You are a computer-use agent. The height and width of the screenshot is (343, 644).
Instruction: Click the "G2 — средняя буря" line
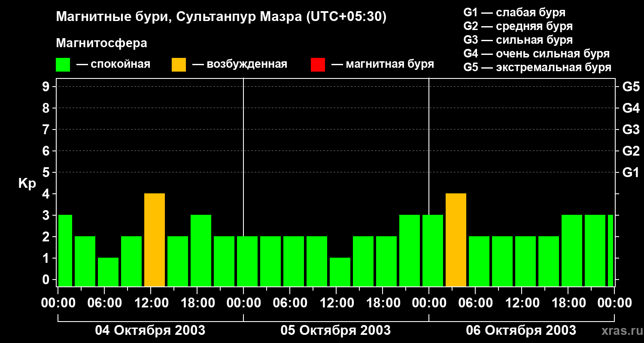518,26
